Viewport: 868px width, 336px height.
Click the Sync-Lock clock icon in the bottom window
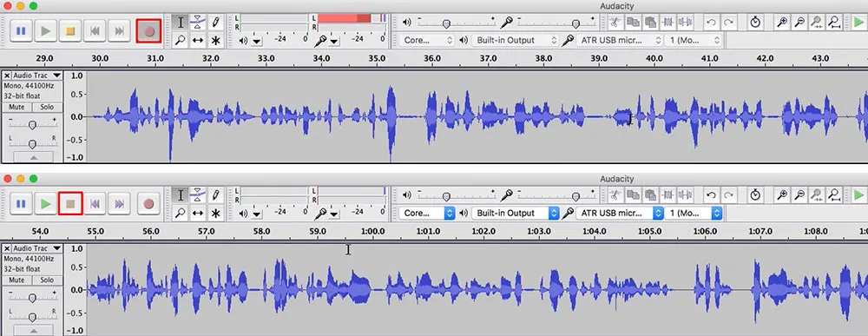756,195
